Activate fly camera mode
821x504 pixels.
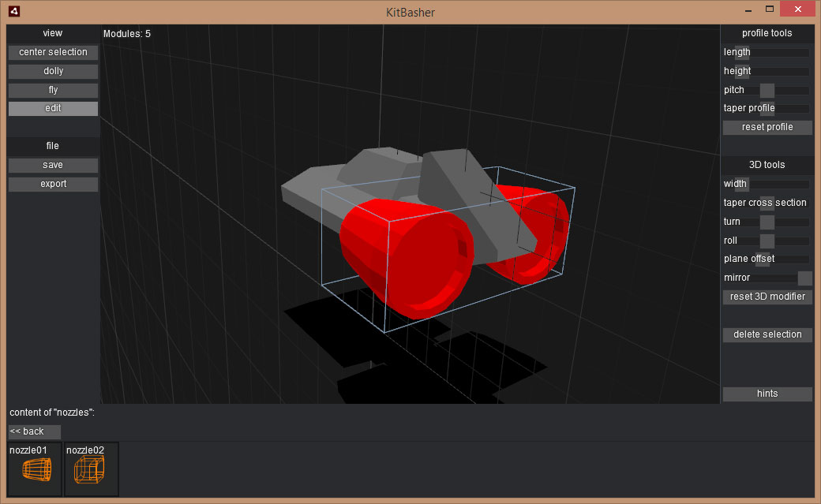(53, 90)
